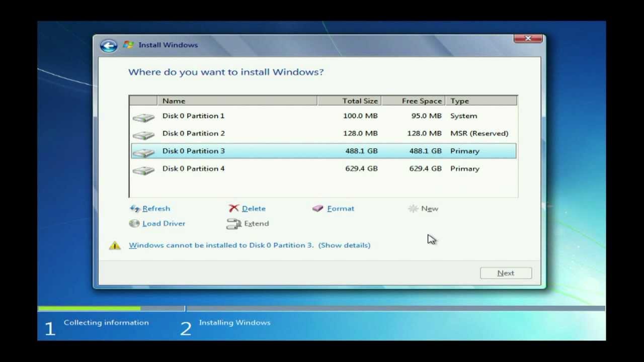Click the Refresh arrows icon

tap(134, 208)
